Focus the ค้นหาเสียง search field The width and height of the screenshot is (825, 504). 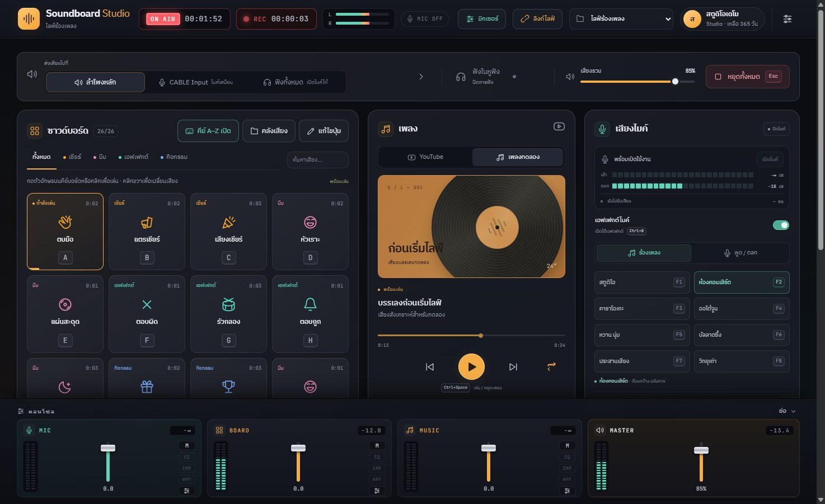pos(318,159)
